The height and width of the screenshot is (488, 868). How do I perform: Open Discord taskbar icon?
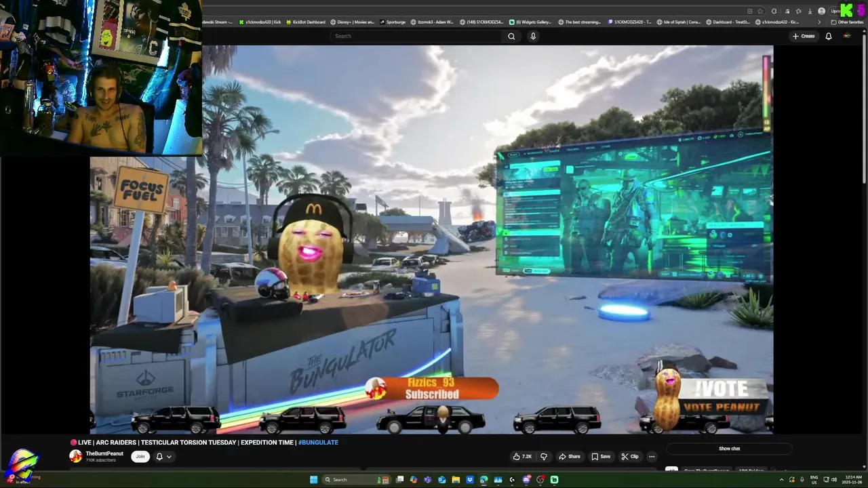pyautogui.click(x=526, y=480)
